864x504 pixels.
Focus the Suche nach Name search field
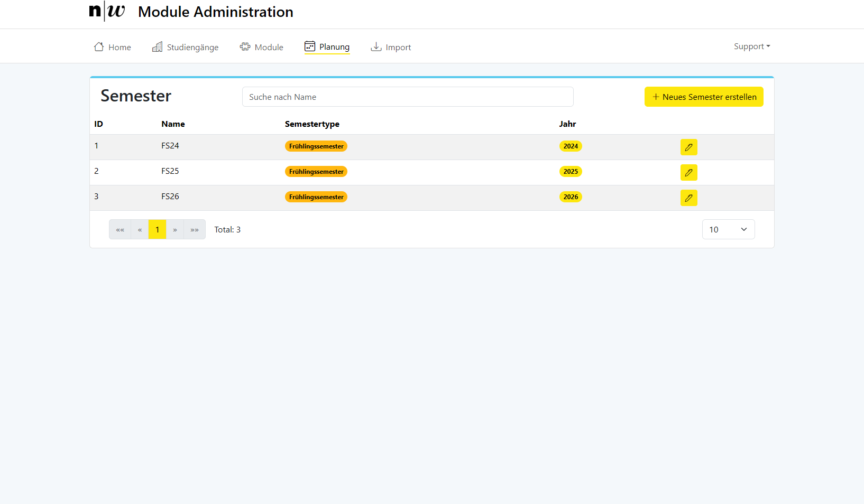(x=408, y=97)
